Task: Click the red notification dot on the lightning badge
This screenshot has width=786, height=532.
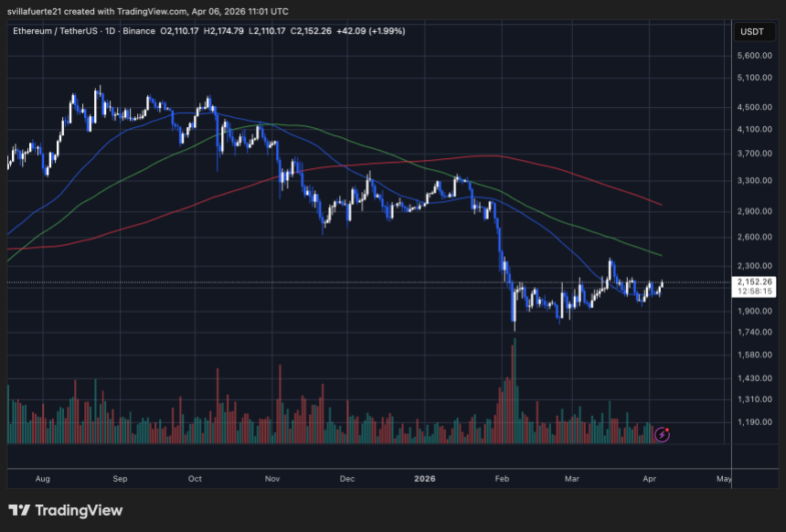Action: (667, 430)
